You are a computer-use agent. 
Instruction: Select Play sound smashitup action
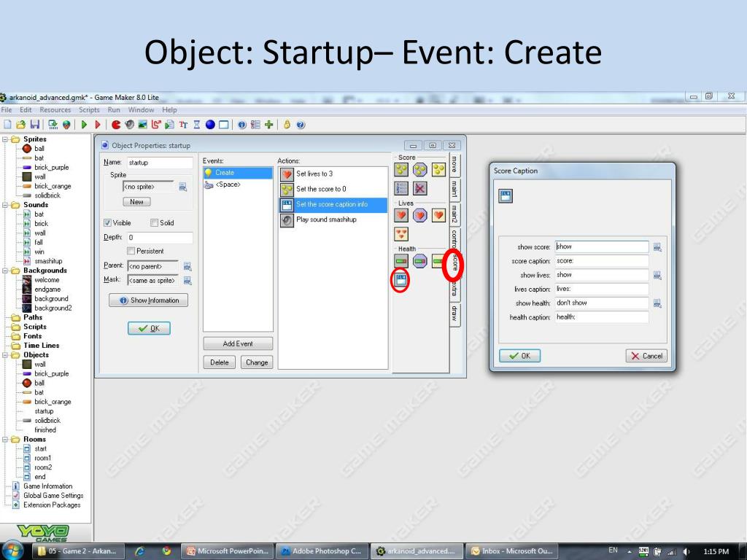pyautogui.click(x=333, y=219)
